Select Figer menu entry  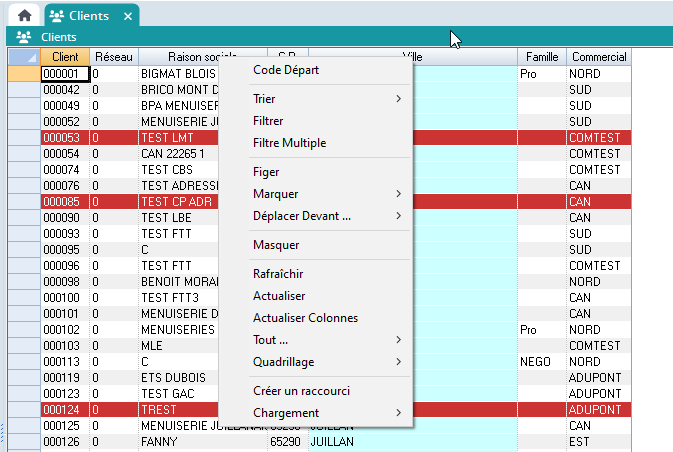(x=266, y=172)
